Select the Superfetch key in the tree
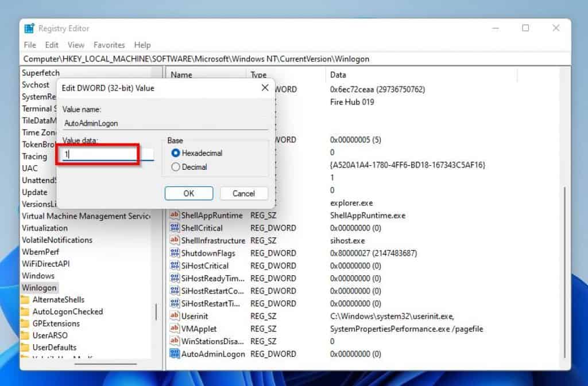588x386 pixels. coord(41,73)
